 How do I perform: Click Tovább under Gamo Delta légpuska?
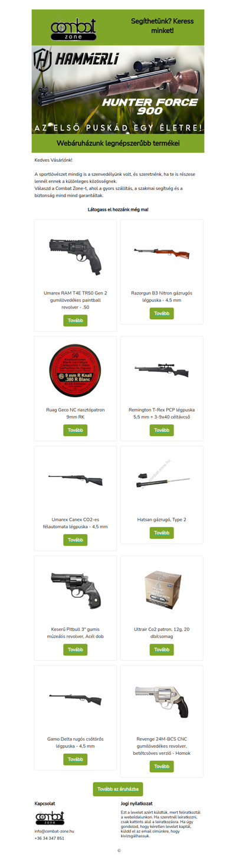pos(76,759)
